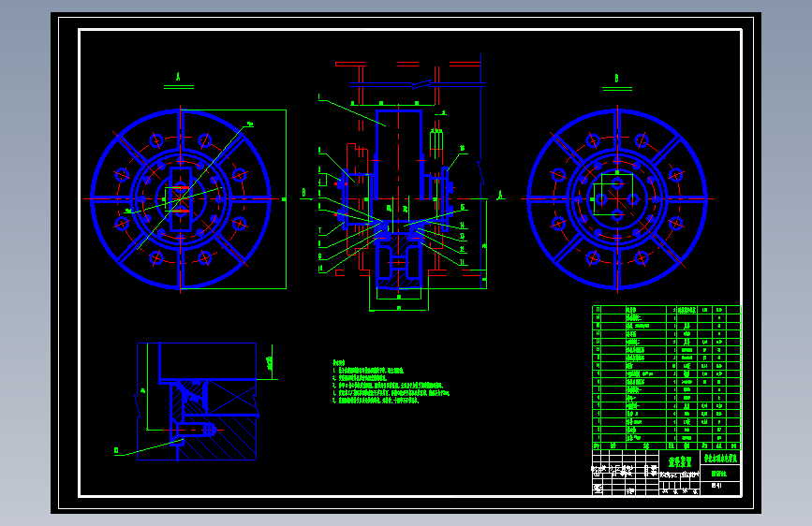Select the right circular flange view B
The width and height of the screenshot is (812, 526).
click(x=617, y=198)
